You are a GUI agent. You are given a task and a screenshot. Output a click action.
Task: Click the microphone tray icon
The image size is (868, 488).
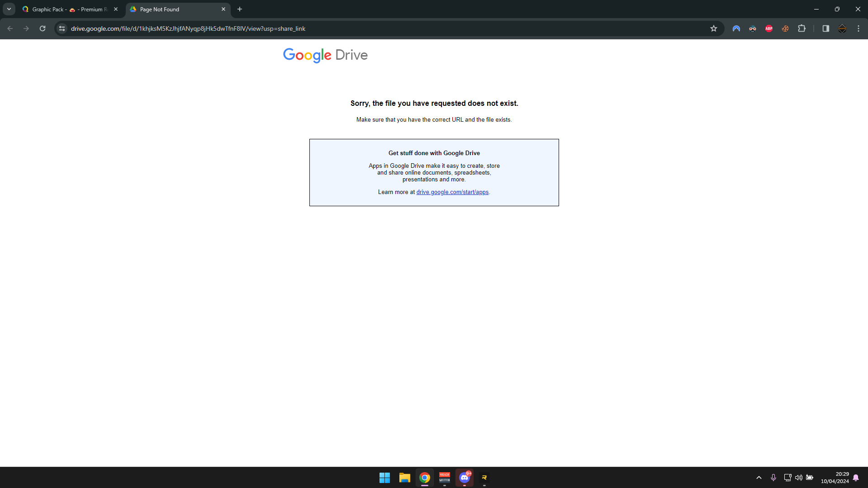click(x=773, y=478)
